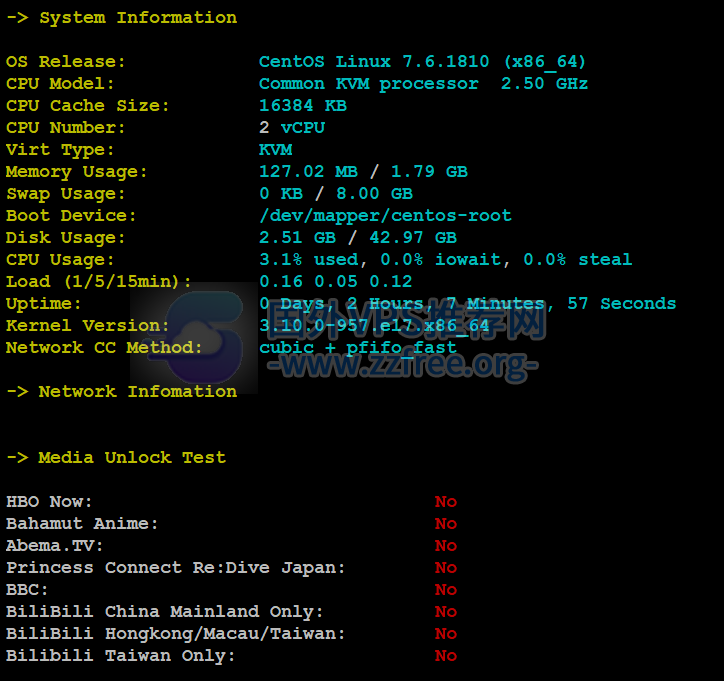Click the load values '0.16 0.05 0.12'
The image size is (724, 681).
click(x=336, y=282)
